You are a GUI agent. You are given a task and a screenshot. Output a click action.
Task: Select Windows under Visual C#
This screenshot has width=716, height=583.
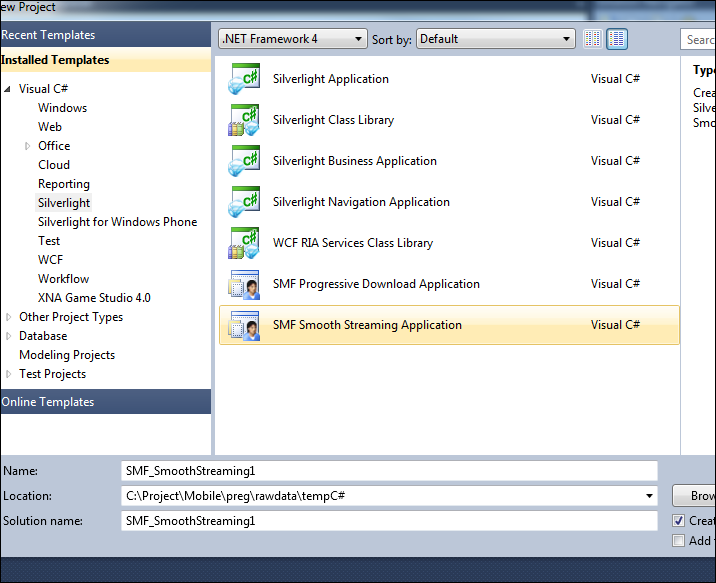point(63,108)
